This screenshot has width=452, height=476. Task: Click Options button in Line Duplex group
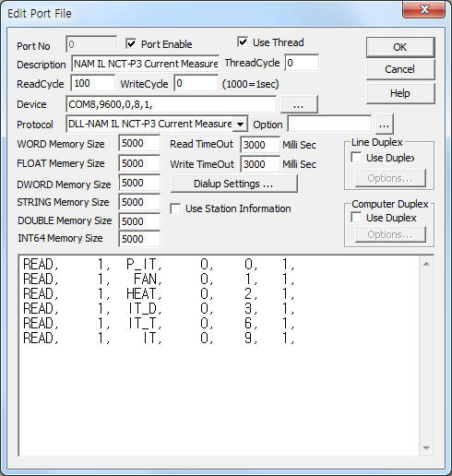click(390, 178)
